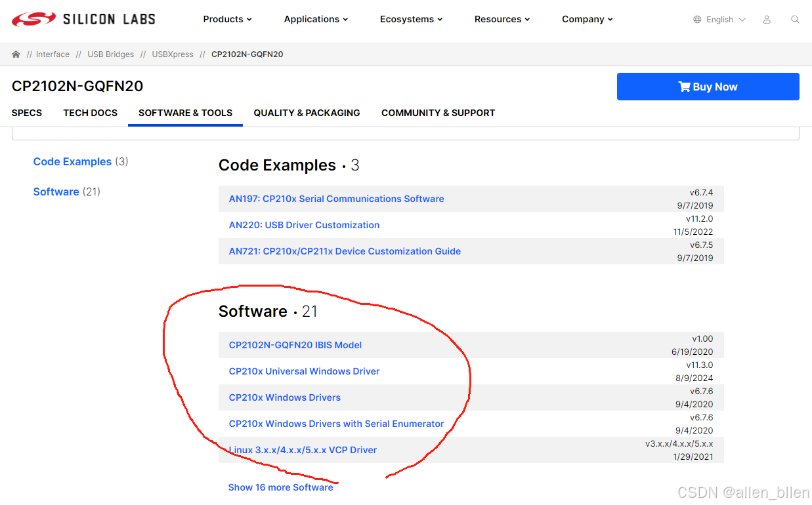Jump to Code Examples in sidebar

click(72, 161)
